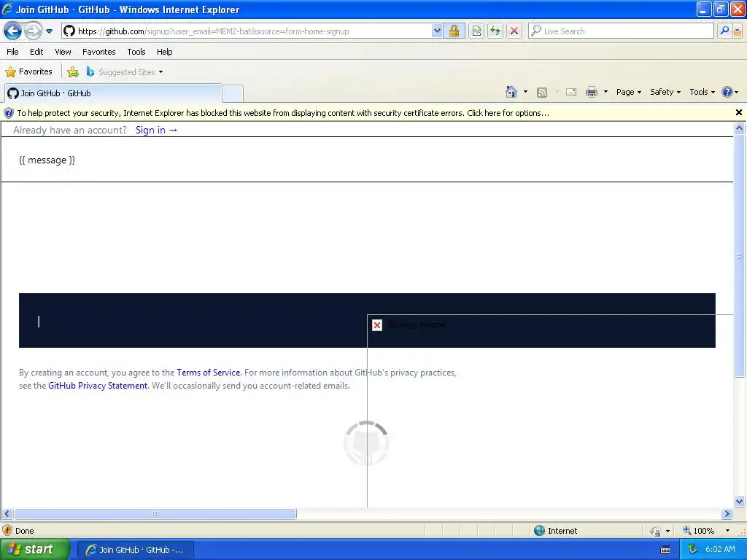The height and width of the screenshot is (560, 747).
Task: Open Favorites center star button
Action: pyautogui.click(x=28, y=72)
